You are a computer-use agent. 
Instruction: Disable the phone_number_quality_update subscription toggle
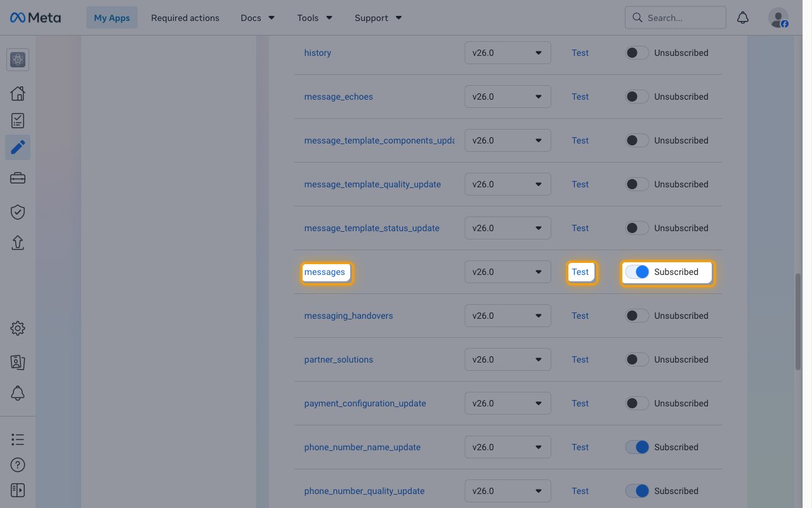tap(637, 491)
